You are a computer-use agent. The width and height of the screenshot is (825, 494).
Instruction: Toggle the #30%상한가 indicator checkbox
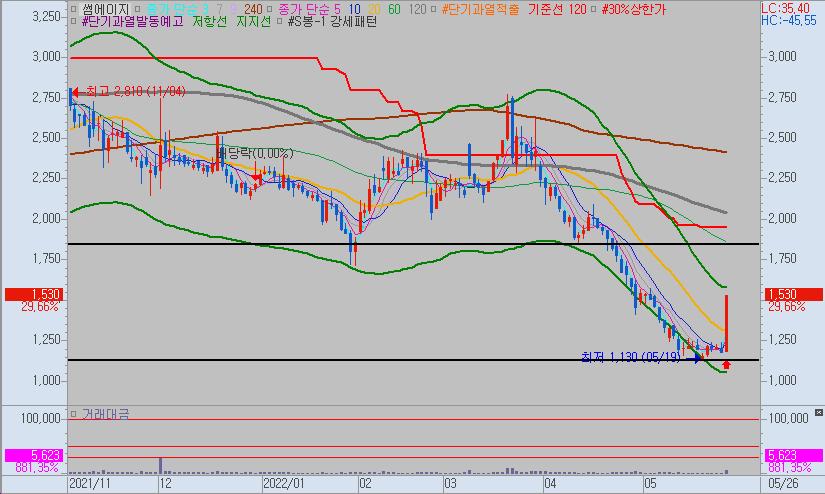(x=593, y=9)
